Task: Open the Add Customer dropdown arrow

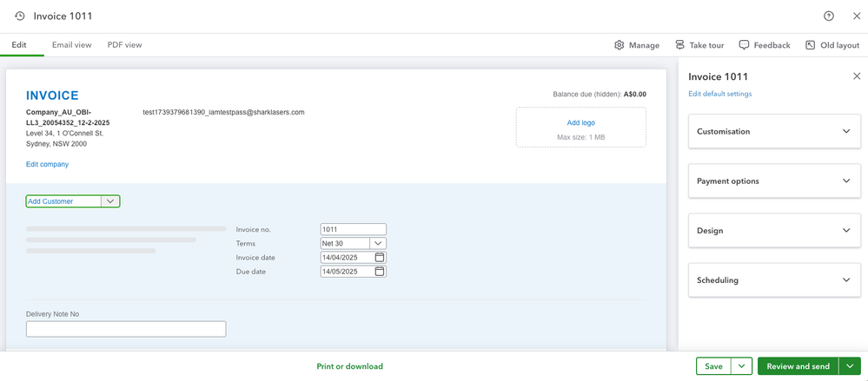Action: 110,201
